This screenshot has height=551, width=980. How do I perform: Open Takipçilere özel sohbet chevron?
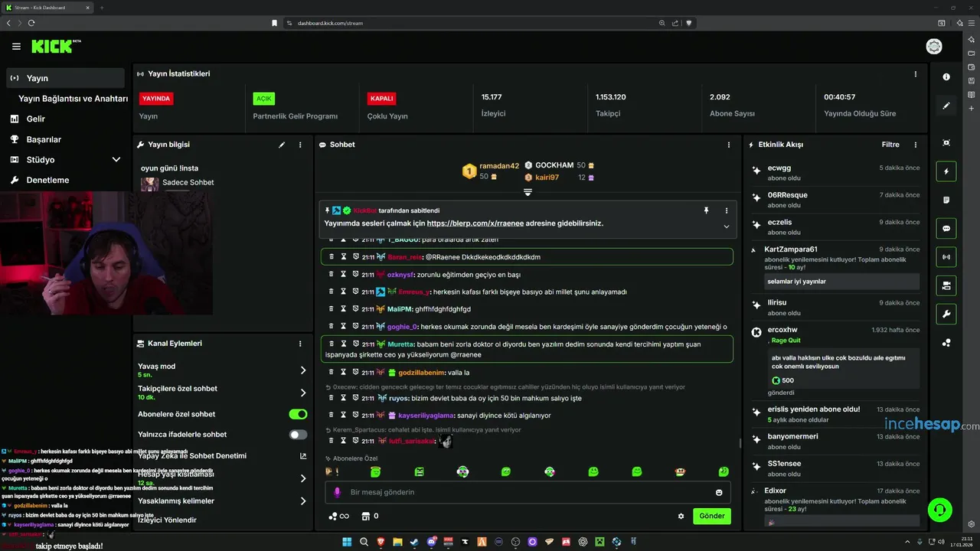(303, 393)
